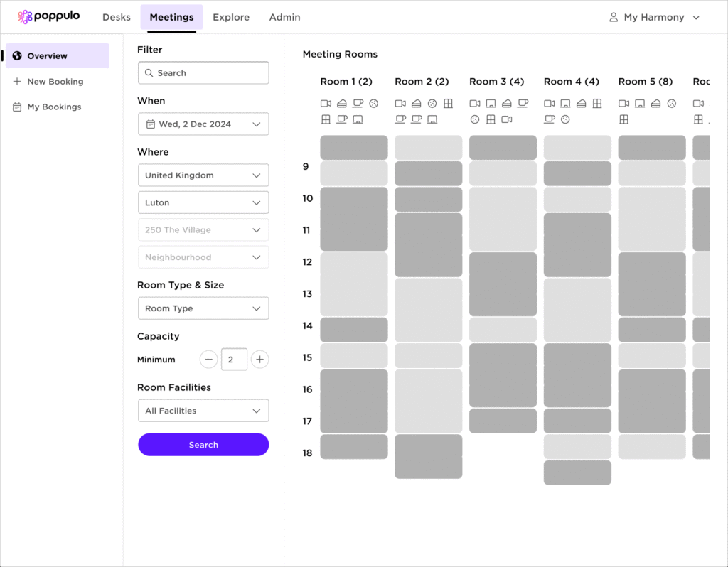Expand the Luton city dropdown

tap(203, 202)
